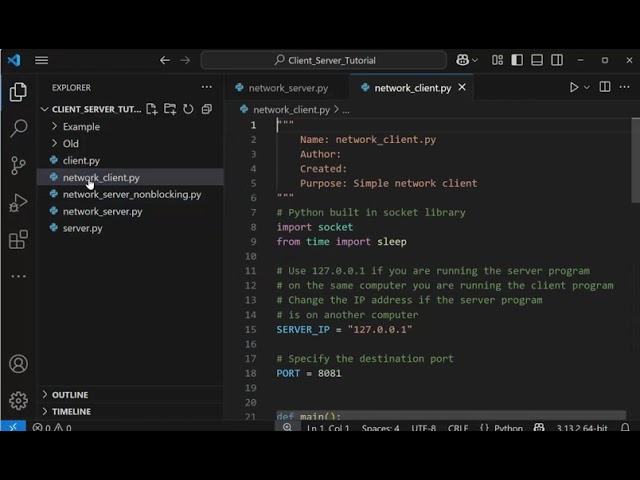Screen dimensions: 640x480
Task: Click the Copilot status bar icon
Action: click(539, 427)
